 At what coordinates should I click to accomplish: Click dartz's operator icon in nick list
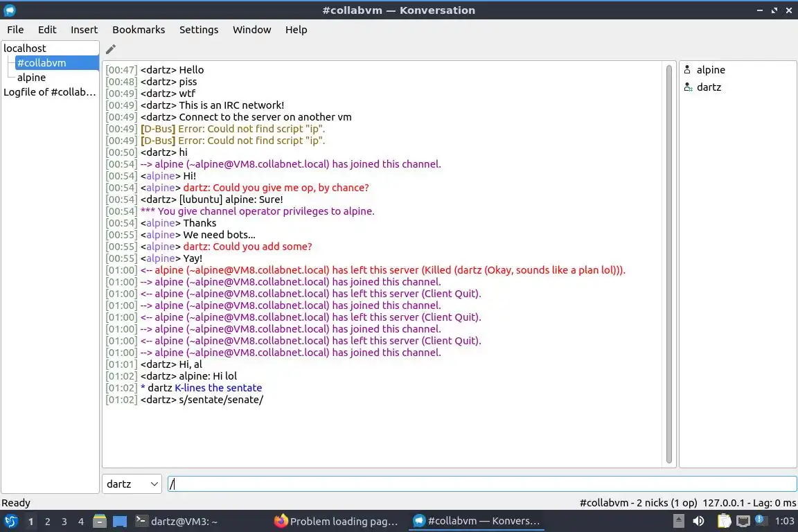tap(688, 87)
